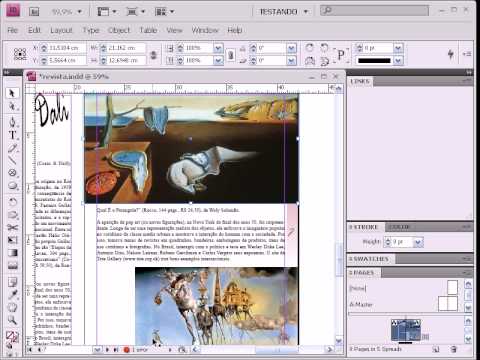Open the zoom level dropdown in application bar
This screenshot has height=360, width=480.
coord(67,12)
